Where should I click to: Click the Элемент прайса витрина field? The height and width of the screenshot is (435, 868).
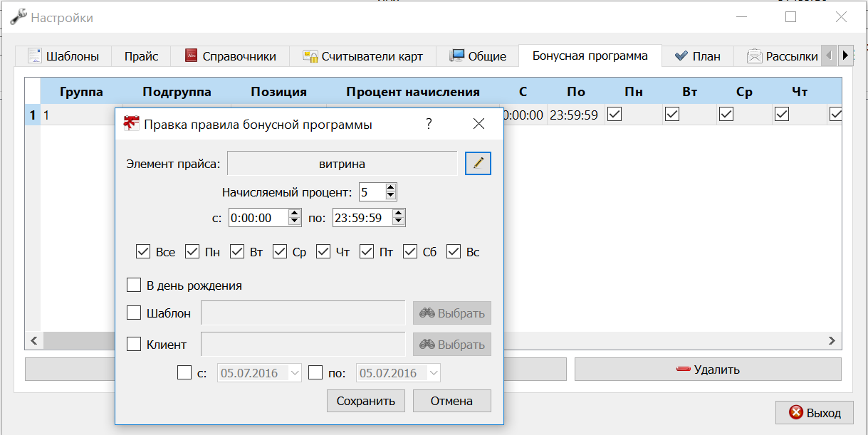coord(342,164)
